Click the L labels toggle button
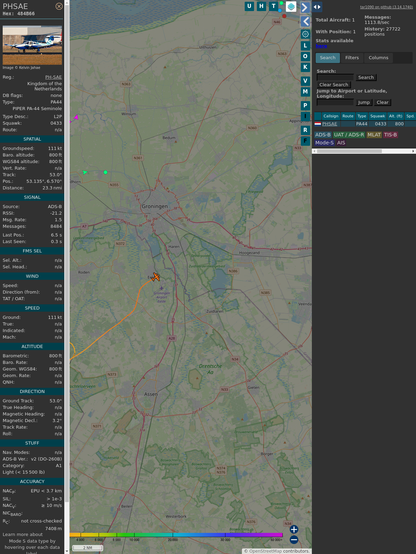The image size is (416, 554). point(305,46)
